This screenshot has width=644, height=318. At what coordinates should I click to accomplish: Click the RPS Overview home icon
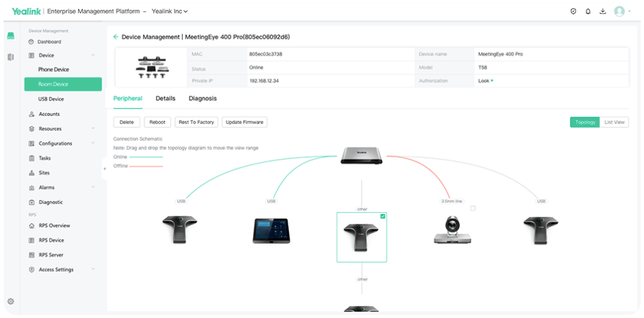tap(31, 226)
